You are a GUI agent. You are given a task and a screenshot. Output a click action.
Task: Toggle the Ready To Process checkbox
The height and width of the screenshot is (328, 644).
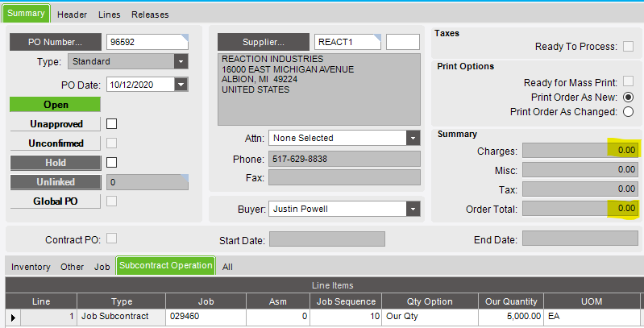coord(628,47)
